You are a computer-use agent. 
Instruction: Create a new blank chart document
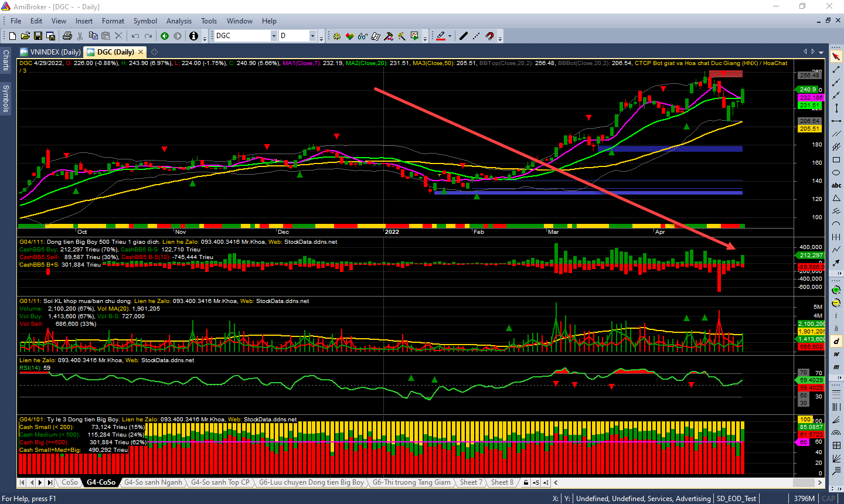click(13, 36)
